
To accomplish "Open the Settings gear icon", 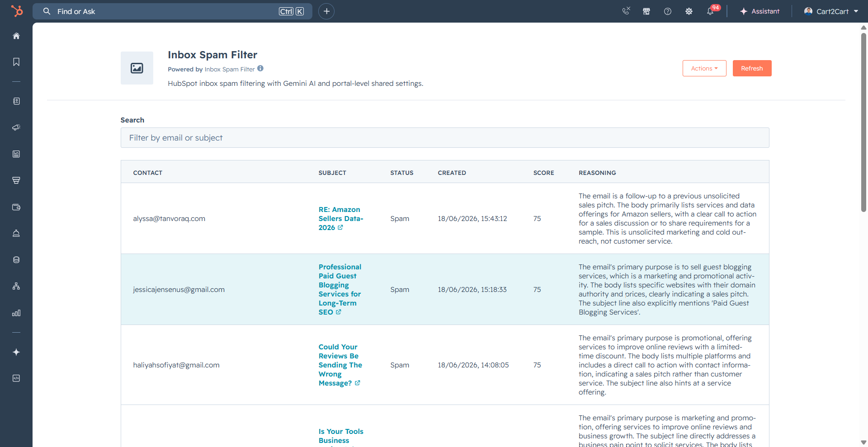I will tap(689, 11).
